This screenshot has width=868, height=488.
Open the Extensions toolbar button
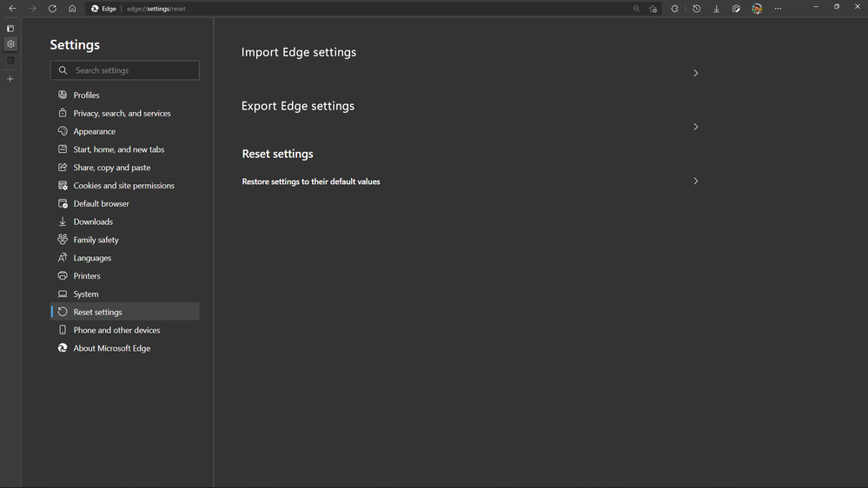click(x=674, y=9)
